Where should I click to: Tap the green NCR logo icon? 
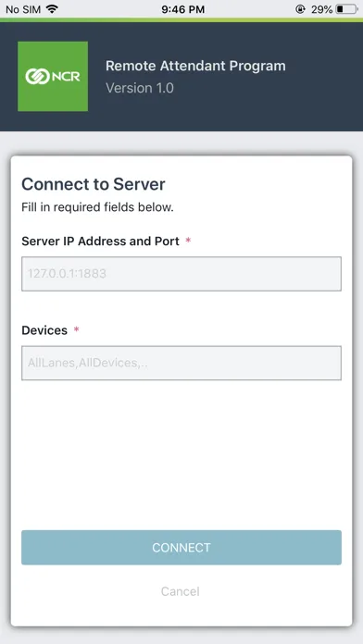pos(53,77)
